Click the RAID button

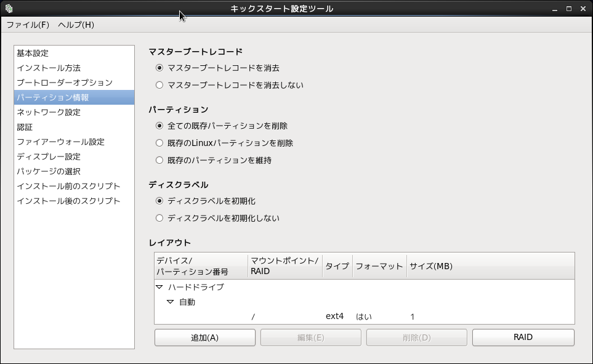[x=523, y=338]
